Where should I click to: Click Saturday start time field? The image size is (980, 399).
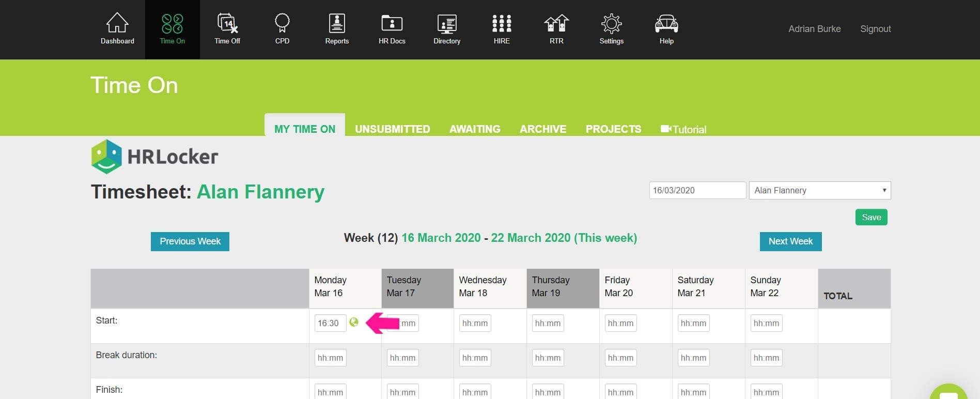[693, 323]
